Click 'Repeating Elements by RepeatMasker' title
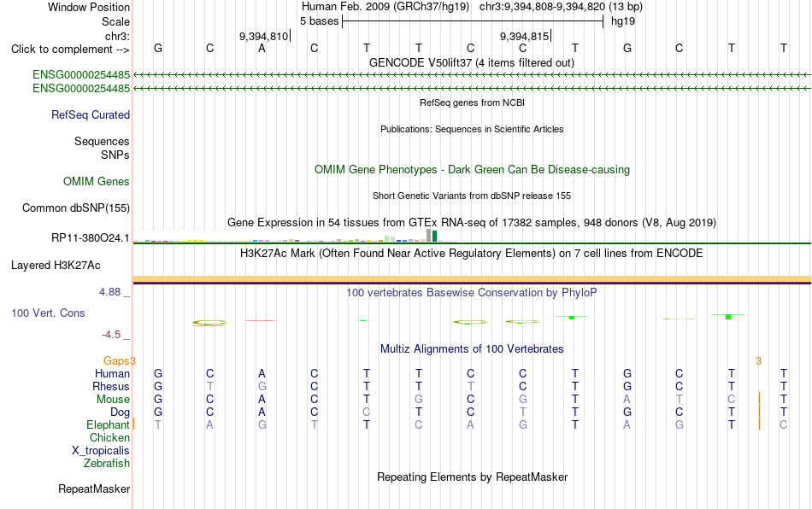 coord(473,477)
